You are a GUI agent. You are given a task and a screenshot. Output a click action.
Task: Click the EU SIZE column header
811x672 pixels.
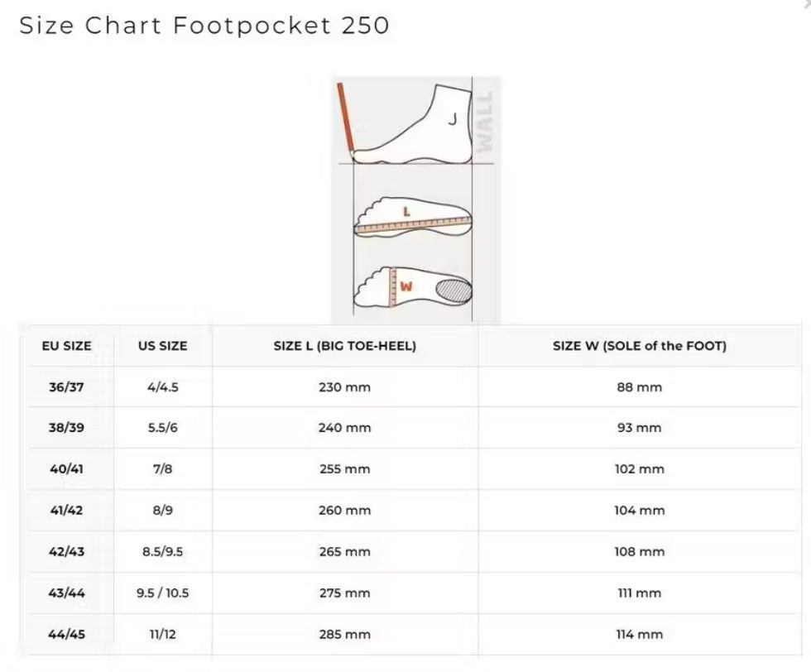tap(67, 346)
